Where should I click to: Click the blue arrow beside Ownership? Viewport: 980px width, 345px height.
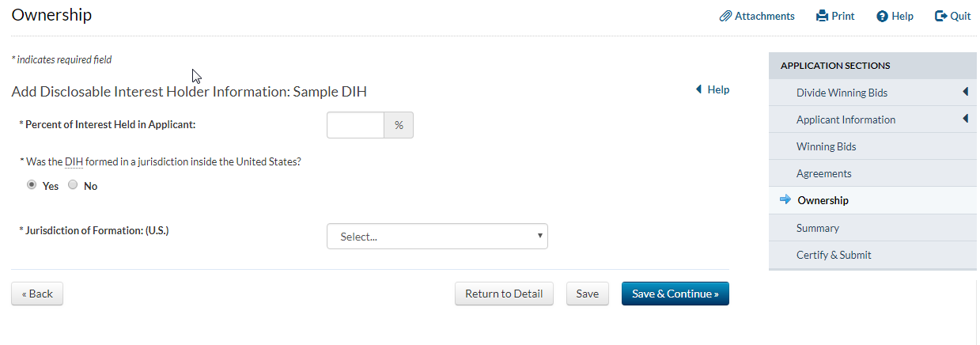click(785, 200)
